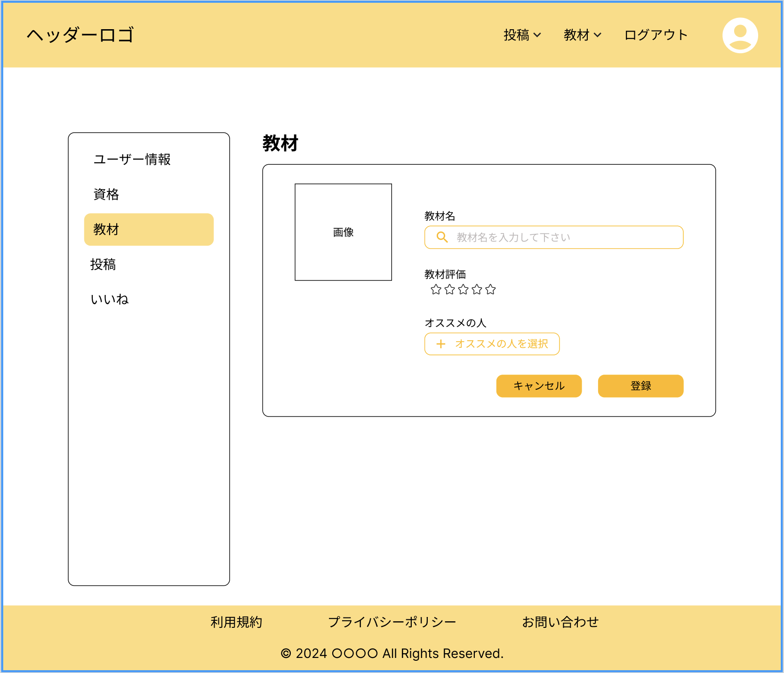Expand the 教材 dropdown in the header
This screenshot has width=784, height=673.
[582, 34]
